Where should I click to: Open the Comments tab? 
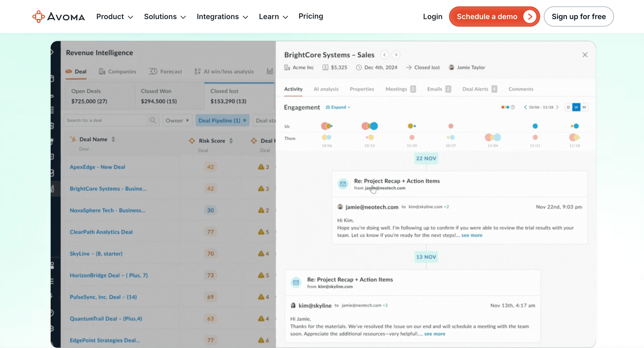tap(521, 89)
